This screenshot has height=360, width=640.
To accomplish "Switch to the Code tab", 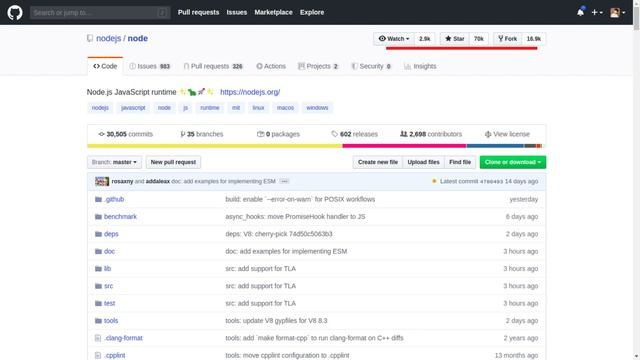I will coord(105,66).
